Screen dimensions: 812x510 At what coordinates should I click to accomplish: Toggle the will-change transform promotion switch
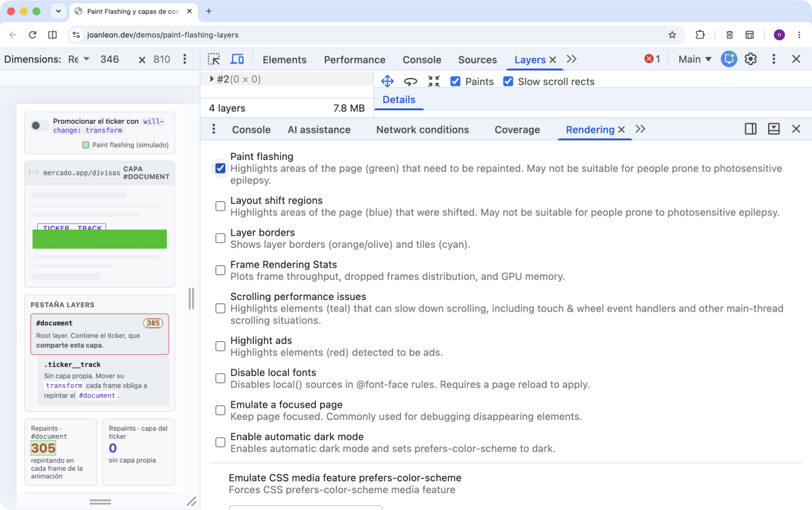click(40, 125)
